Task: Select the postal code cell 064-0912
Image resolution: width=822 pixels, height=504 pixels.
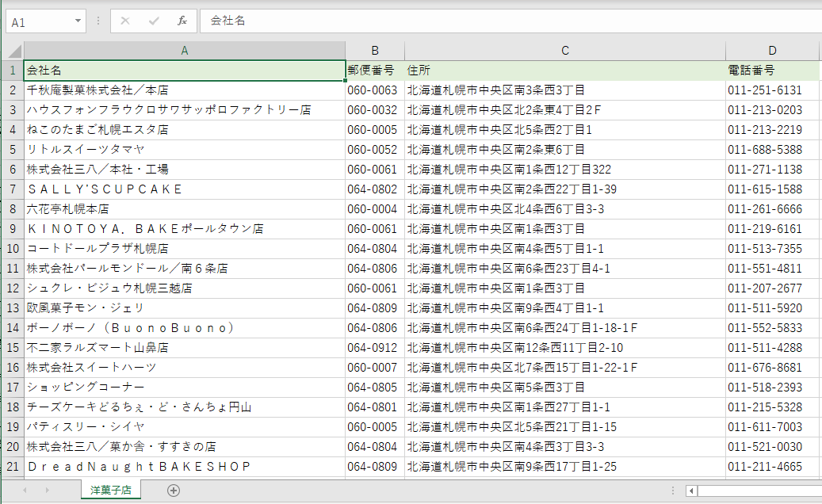Action: (374, 348)
